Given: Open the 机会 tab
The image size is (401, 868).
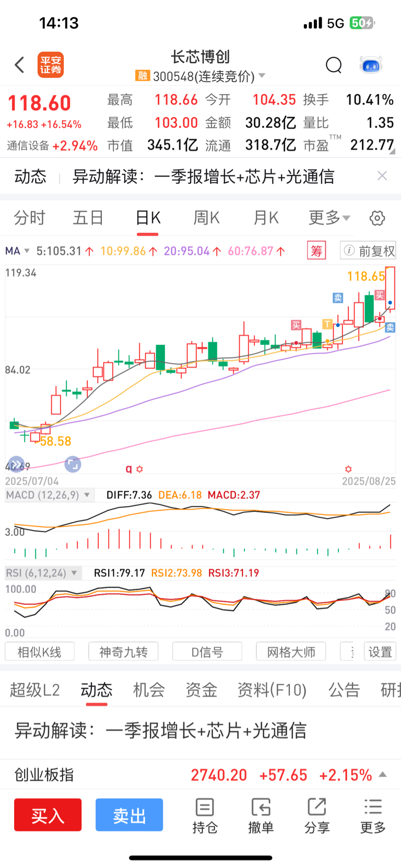Looking at the screenshot, I should pos(149,690).
